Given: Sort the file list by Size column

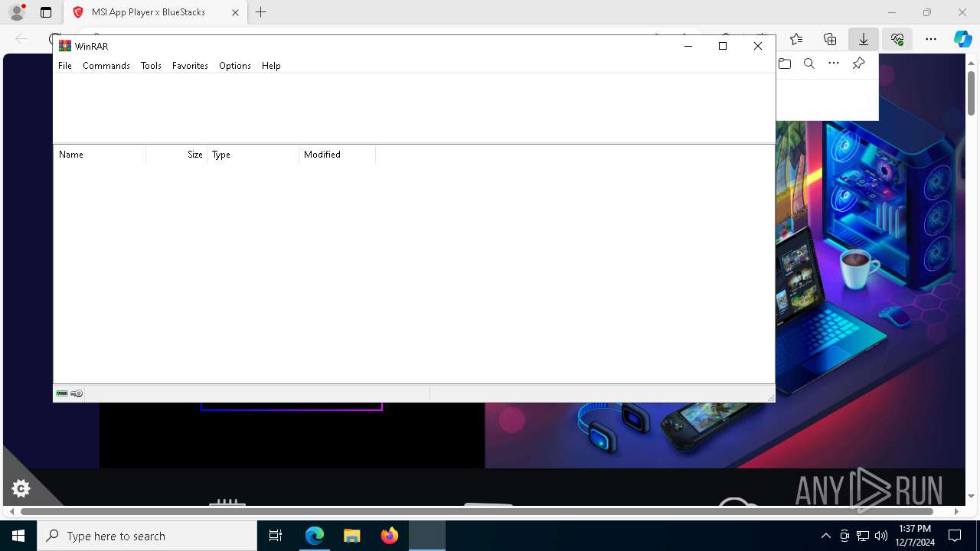Looking at the screenshot, I should [177, 155].
